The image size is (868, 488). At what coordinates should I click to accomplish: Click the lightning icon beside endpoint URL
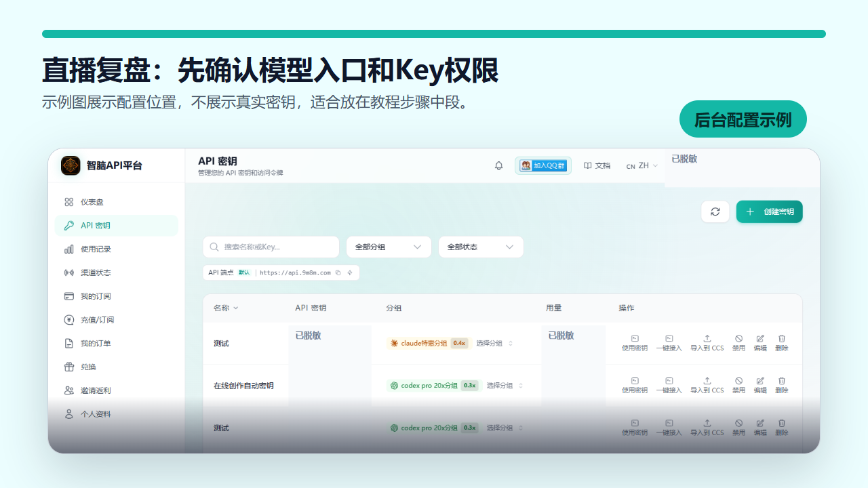(x=350, y=272)
